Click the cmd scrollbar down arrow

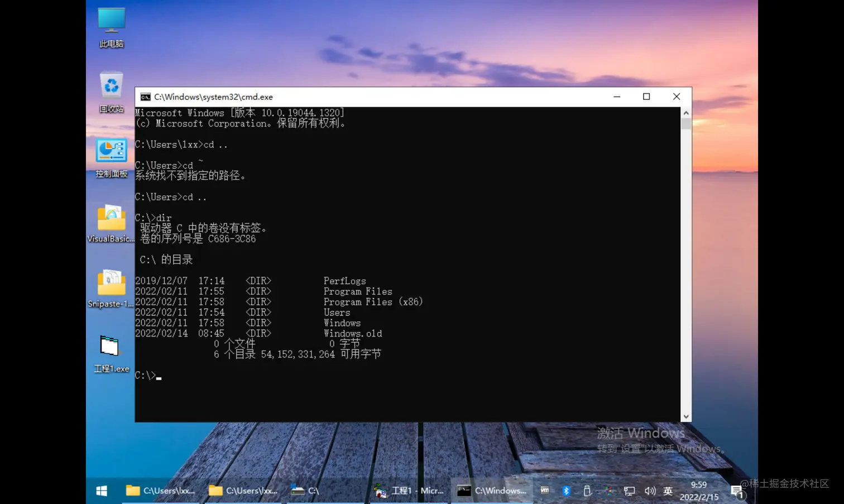click(x=686, y=416)
